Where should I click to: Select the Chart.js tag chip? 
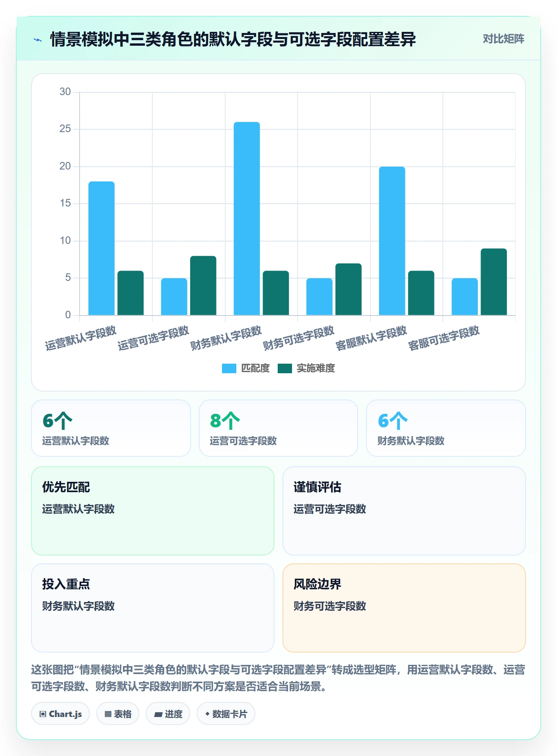click(x=60, y=714)
